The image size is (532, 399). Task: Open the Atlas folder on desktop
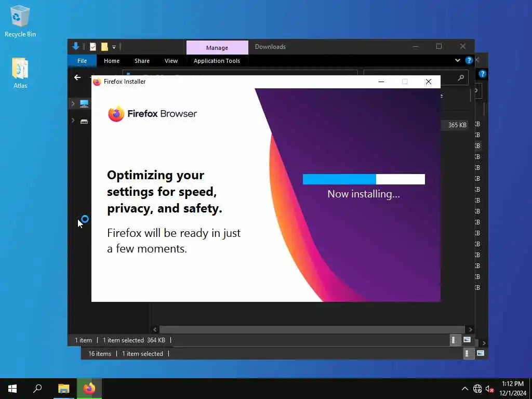20,73
